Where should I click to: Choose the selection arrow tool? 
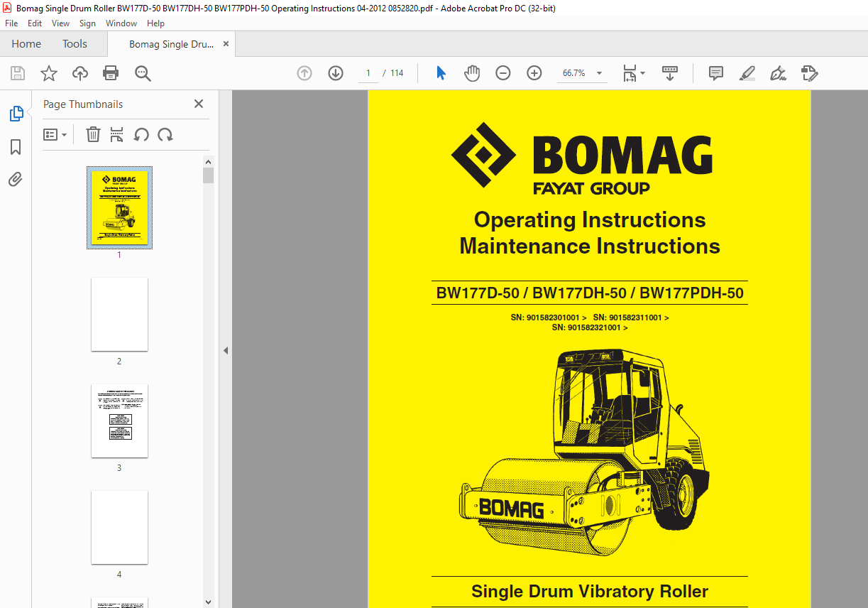pos(441,73)
